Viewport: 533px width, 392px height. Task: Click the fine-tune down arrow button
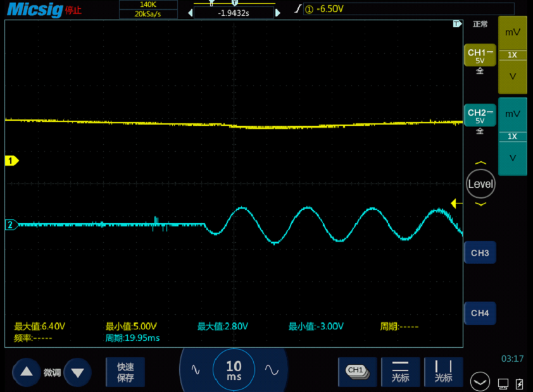pos(77,372)
